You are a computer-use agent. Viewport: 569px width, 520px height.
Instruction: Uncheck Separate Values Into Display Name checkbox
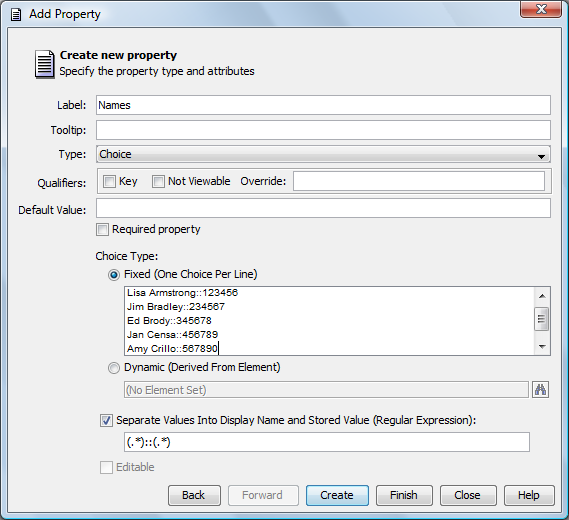[106, 421]
